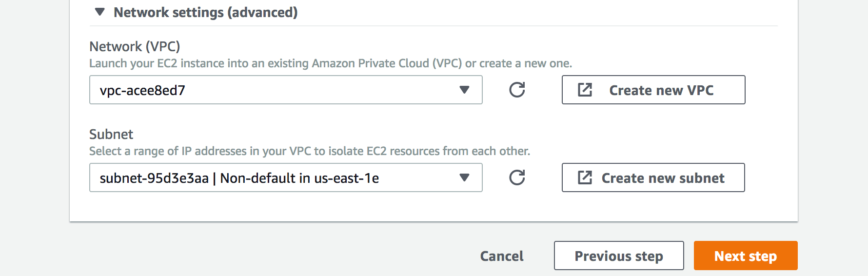Click the VPC dropdown arrow
This screenshot has height=276, width=868.
pyautogui.click(x=464, y=90)
